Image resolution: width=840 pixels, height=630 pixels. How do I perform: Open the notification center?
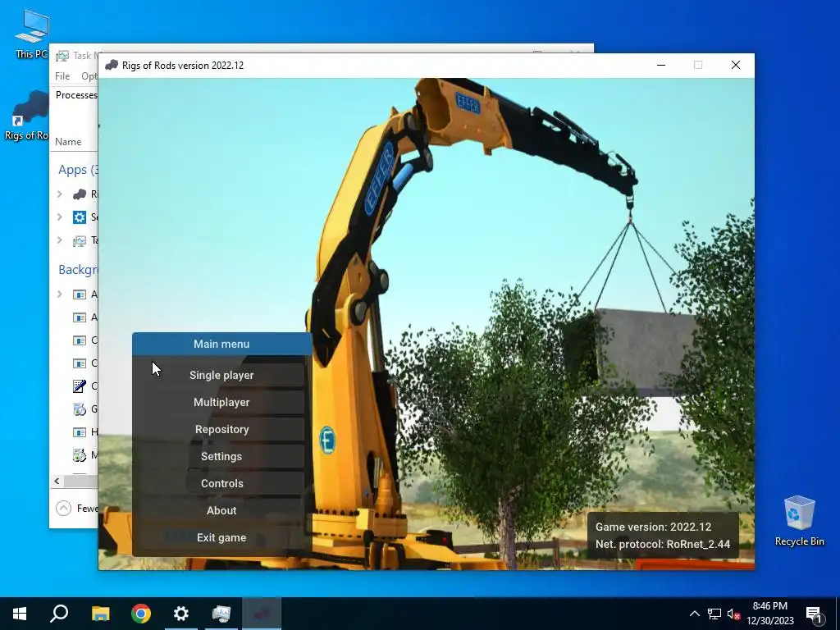pos(814,614)
